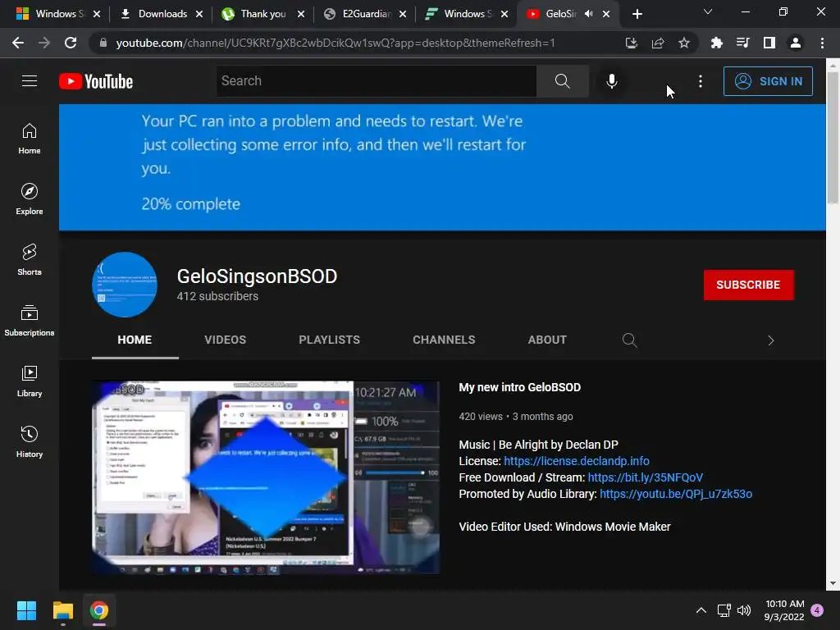Open the YouTube hamburger guide menu

point(30,81)
